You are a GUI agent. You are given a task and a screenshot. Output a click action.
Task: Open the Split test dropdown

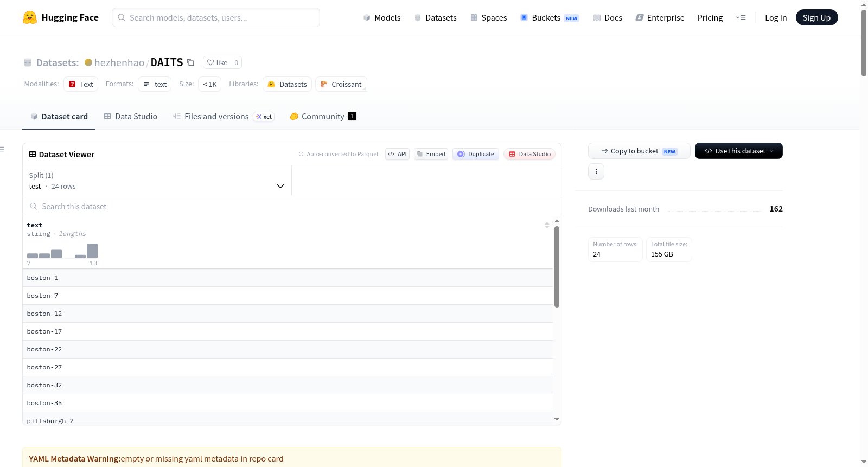click(x=157, y=181)
